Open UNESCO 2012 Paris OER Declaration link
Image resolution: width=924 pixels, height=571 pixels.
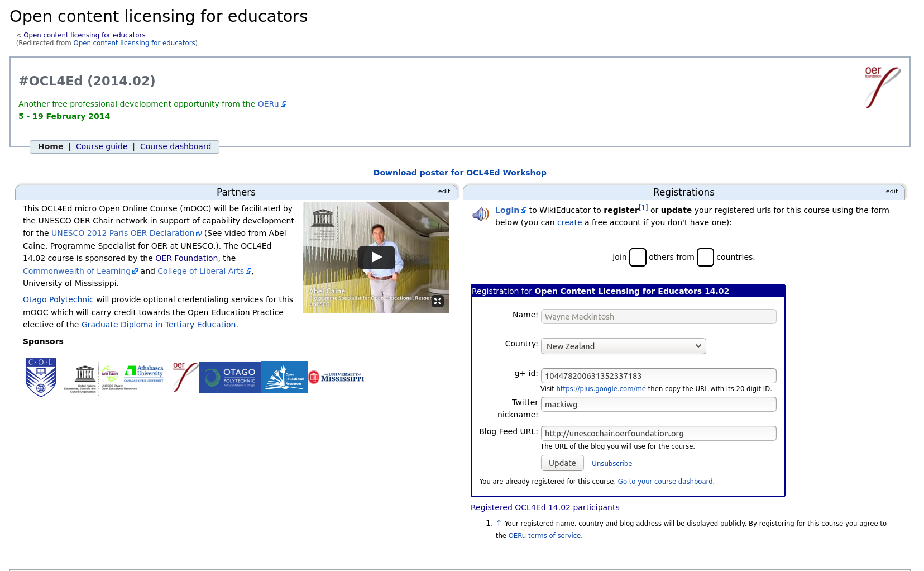[x=123, y=233]
